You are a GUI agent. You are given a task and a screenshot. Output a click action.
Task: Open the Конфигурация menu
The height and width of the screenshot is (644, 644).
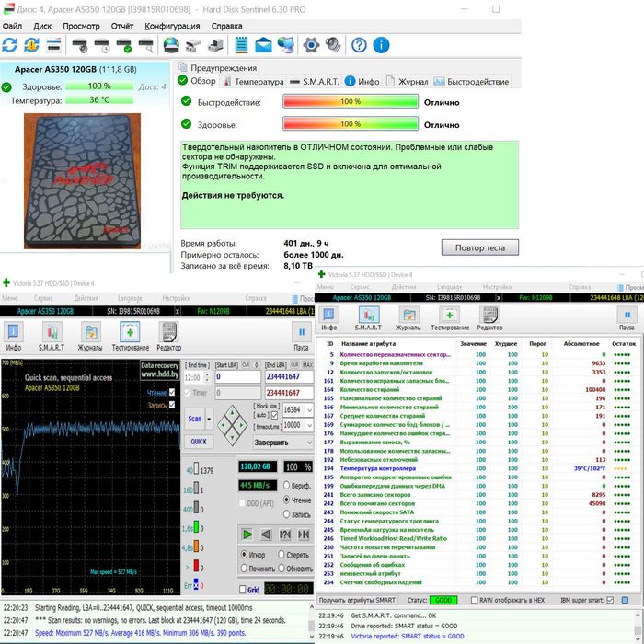[x=172, y=26]
